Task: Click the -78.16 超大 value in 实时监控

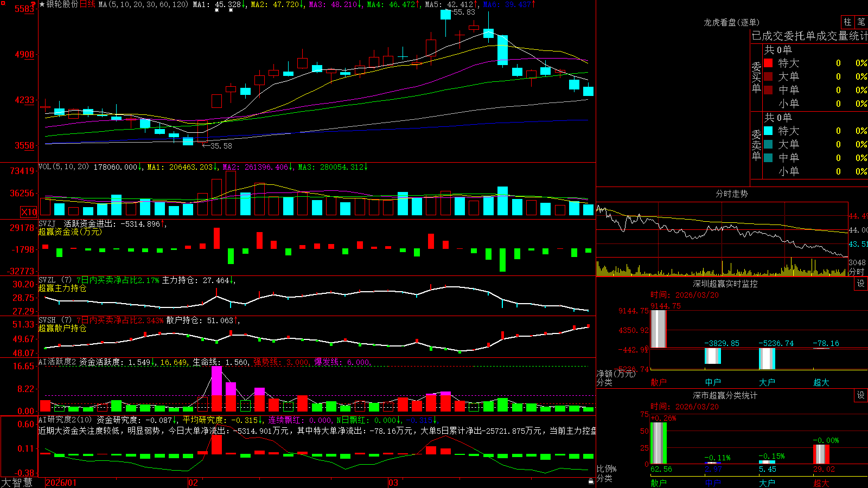Action: click(x=826, y=343)
